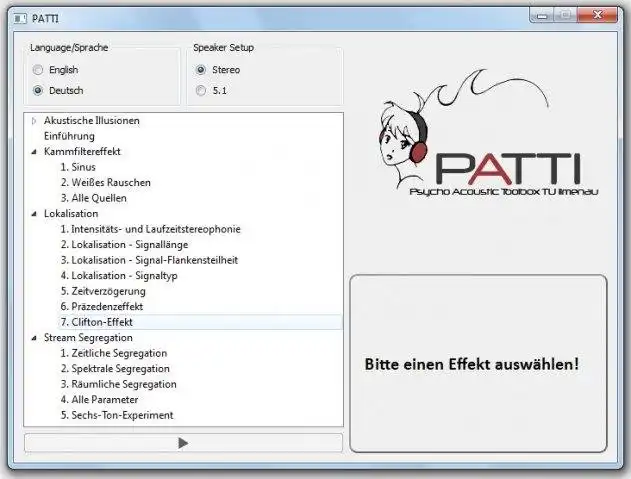The width and height of the screenshot is (631, 479).
Task: Select 4. Lokalisation - Signaltyp
Action: coord(119,276)
